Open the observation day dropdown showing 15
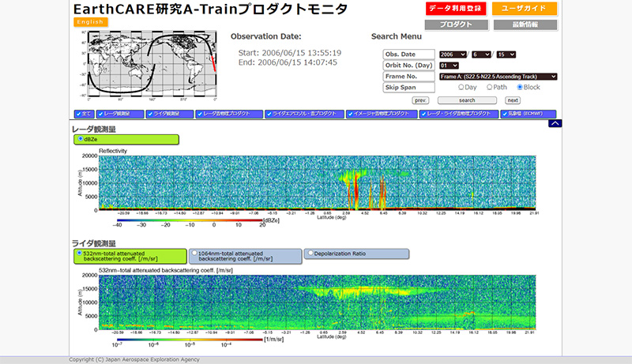632x364 pixels. [x=506, y=54]
